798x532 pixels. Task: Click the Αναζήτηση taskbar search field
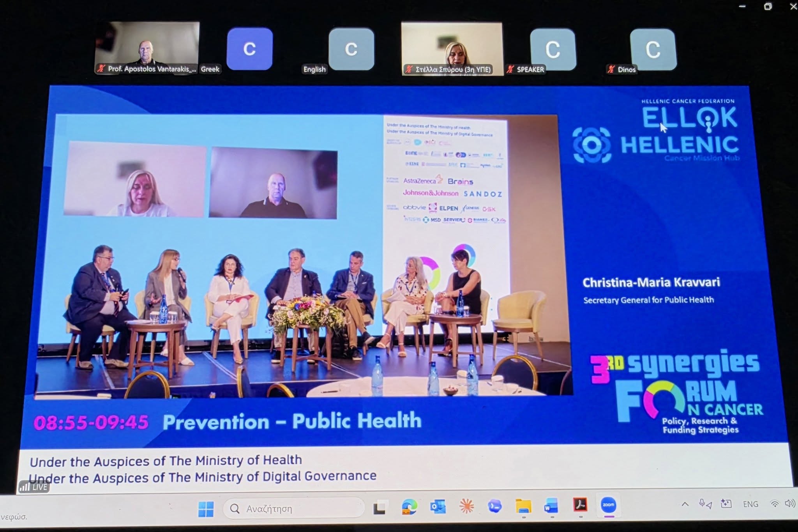tap(294, 508)
